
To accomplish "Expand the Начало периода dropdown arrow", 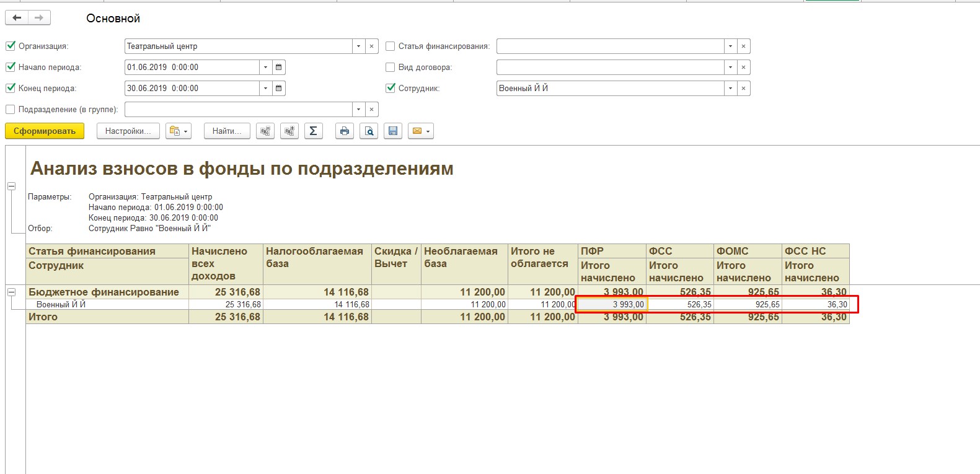I will point(265,67).
